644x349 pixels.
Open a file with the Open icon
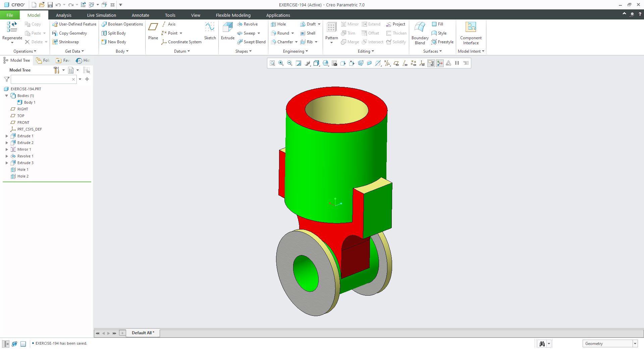(42, 5)
